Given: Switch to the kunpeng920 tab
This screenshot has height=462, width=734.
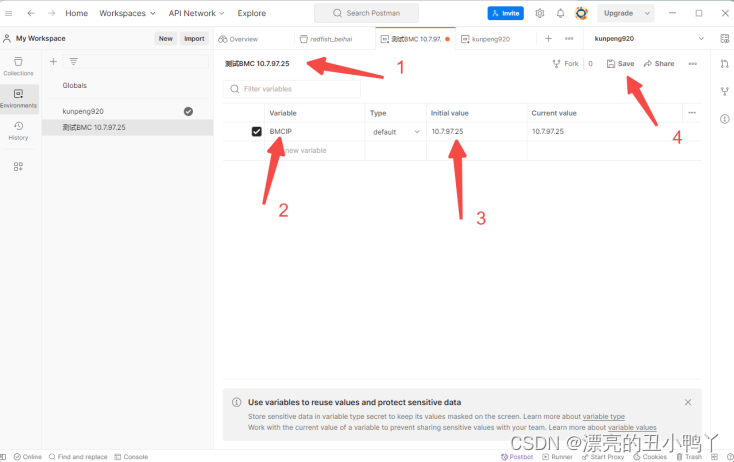Looking at the screenshot, I should coord(487,39).
